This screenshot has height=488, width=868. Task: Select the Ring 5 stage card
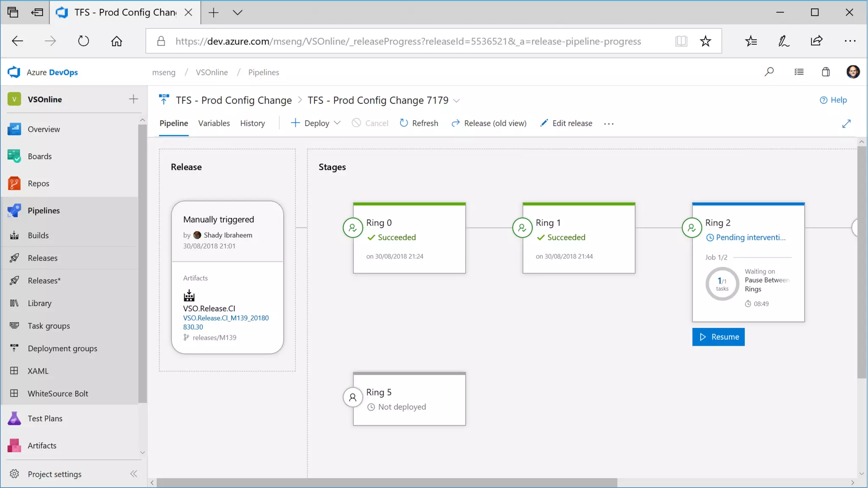pyautogui.click(x=409, y=399)
